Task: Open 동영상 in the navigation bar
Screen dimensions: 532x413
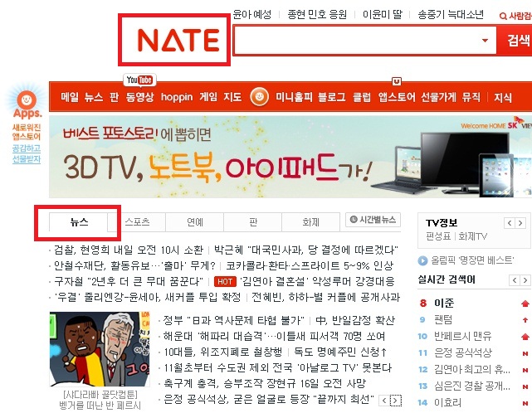Action: (139, 97)
